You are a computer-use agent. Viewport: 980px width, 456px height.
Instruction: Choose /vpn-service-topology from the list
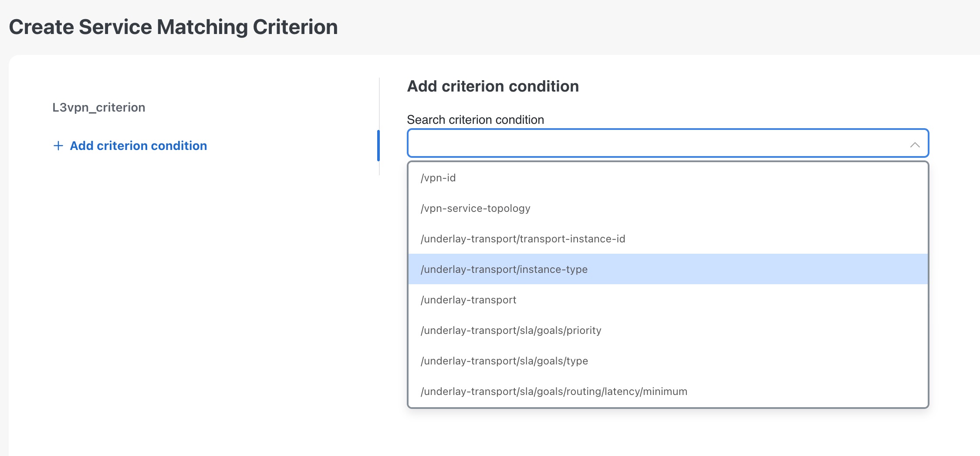[475, 208]
